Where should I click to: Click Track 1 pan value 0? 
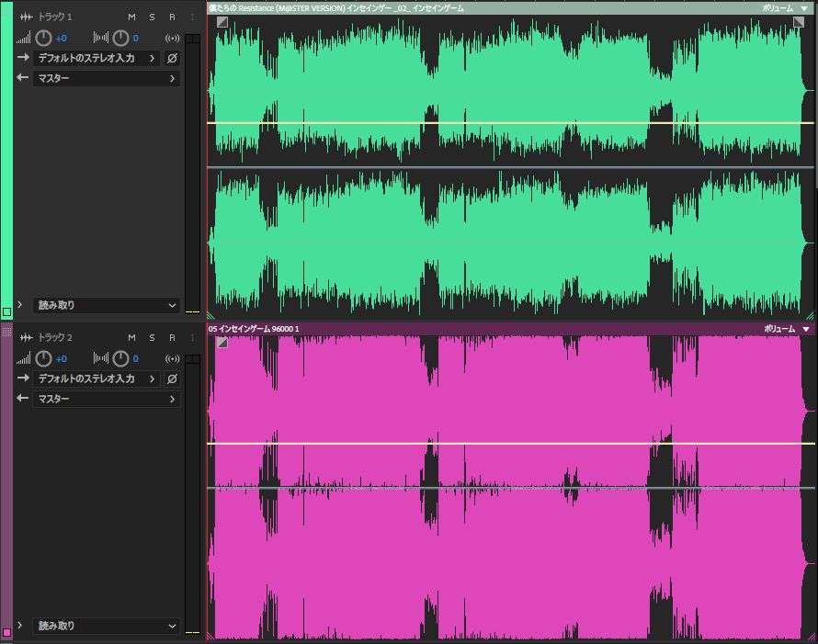(136, 39)
